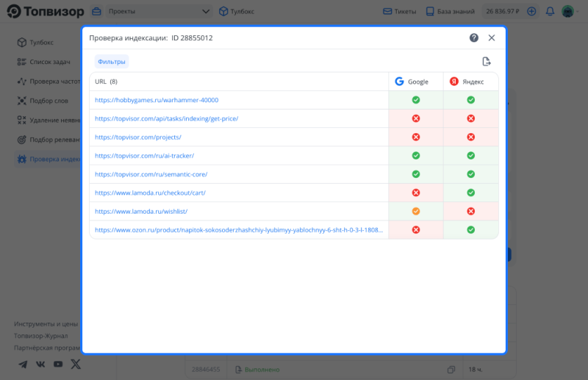
Task: Click Google green check for hobbygames row
Action: pos(416,100)
